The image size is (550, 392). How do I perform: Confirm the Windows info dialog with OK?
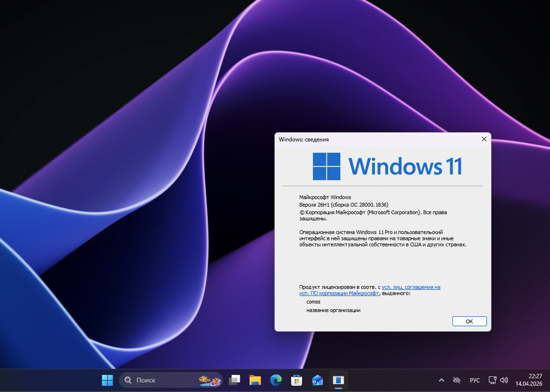tap(469, 321)
